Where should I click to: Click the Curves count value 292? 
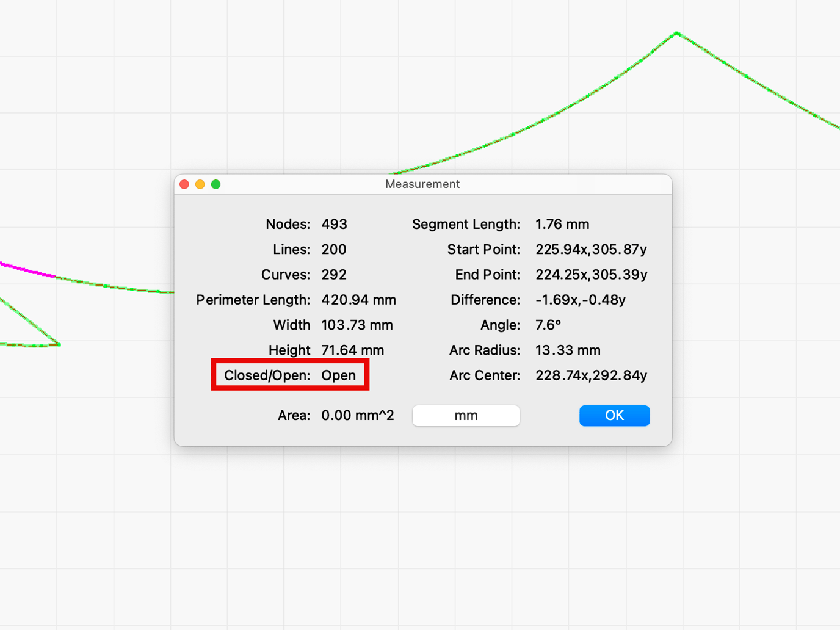334,275
